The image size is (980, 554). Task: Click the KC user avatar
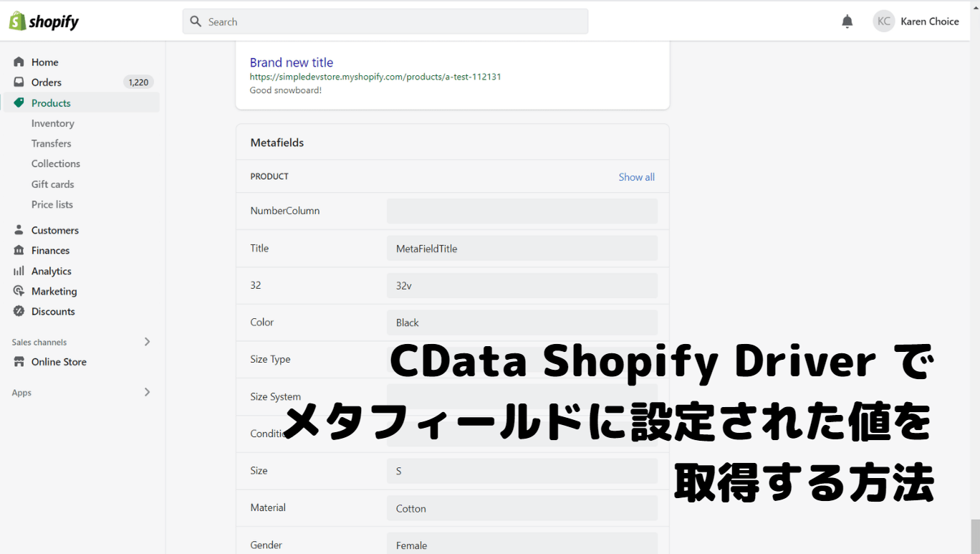pyautogui.click(x=884, y=22)
